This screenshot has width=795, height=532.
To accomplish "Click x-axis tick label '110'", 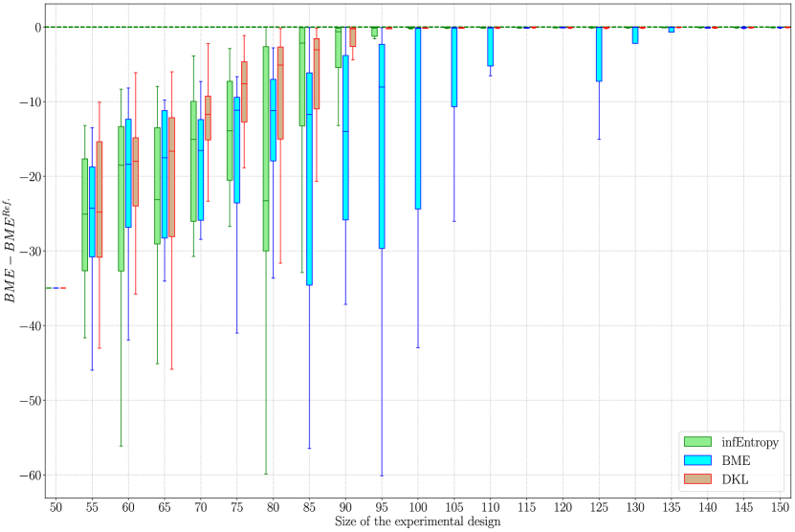I will tap(490, 508).
